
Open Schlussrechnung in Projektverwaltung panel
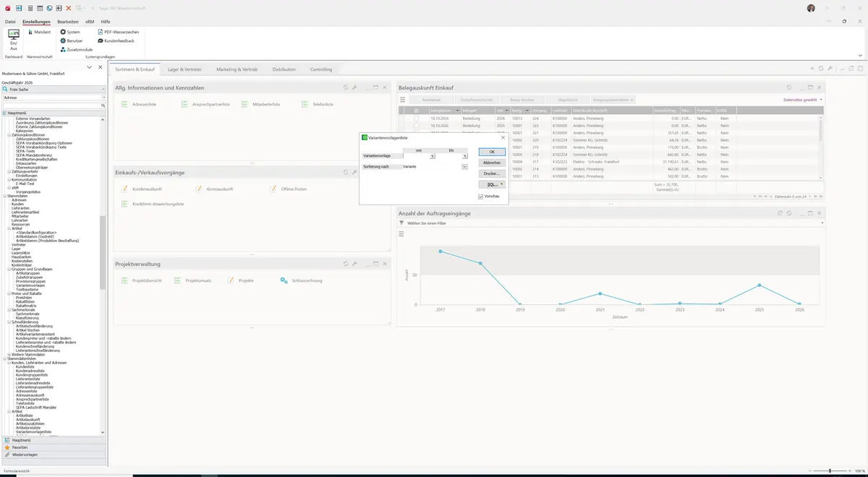coord(301,280)
